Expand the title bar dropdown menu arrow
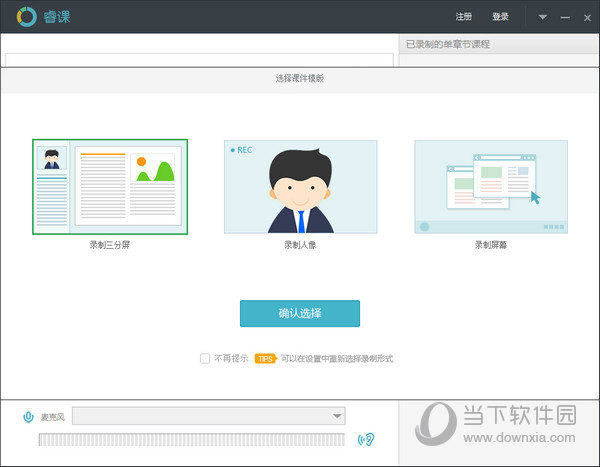This screenshot has width=600, height=467. pos(543,17)
